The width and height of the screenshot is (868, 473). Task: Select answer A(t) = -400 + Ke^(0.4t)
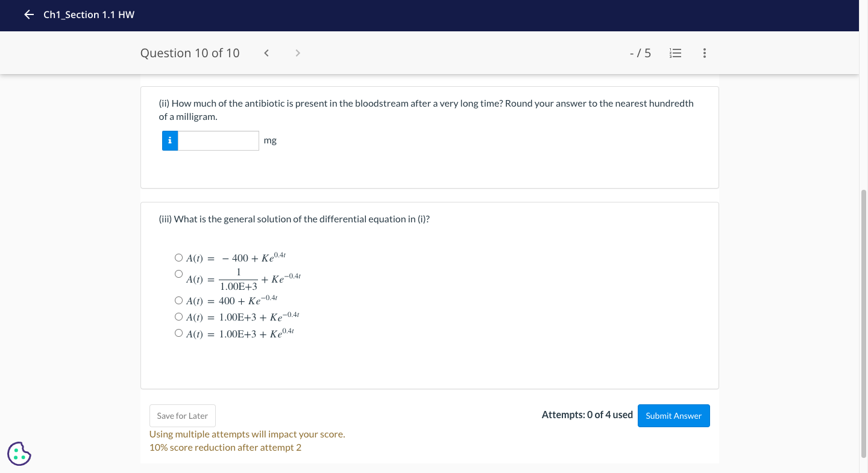point(178,257)
